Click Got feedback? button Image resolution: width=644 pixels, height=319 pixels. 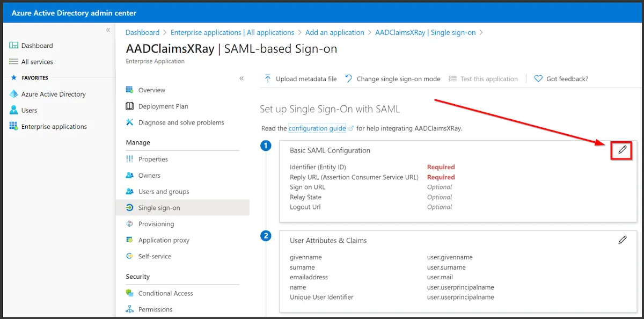pyautogui.click(x=561, y=78)
